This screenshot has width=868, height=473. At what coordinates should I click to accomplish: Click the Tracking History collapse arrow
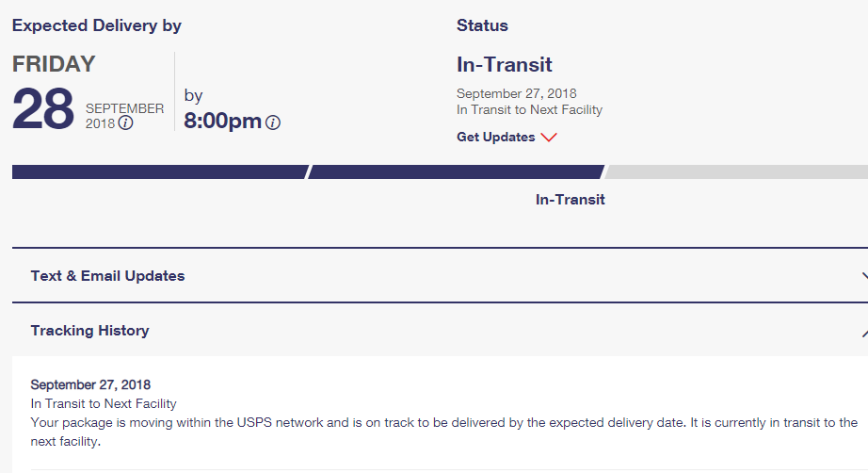click(864, 333)
